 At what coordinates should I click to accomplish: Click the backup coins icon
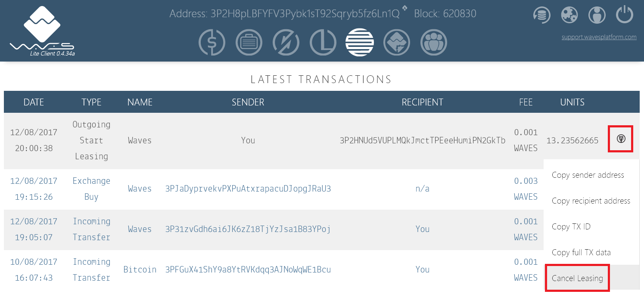point(542,15)
